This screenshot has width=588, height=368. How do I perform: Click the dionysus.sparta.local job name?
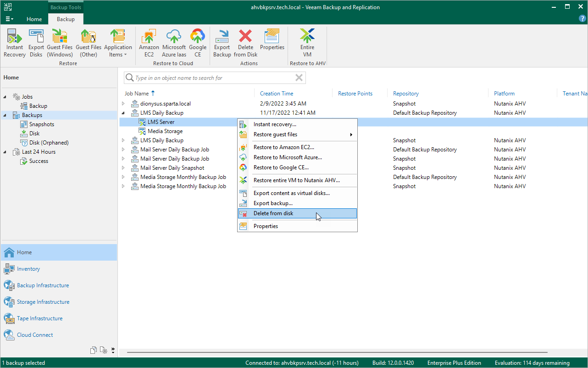click(x=166, y=104)
